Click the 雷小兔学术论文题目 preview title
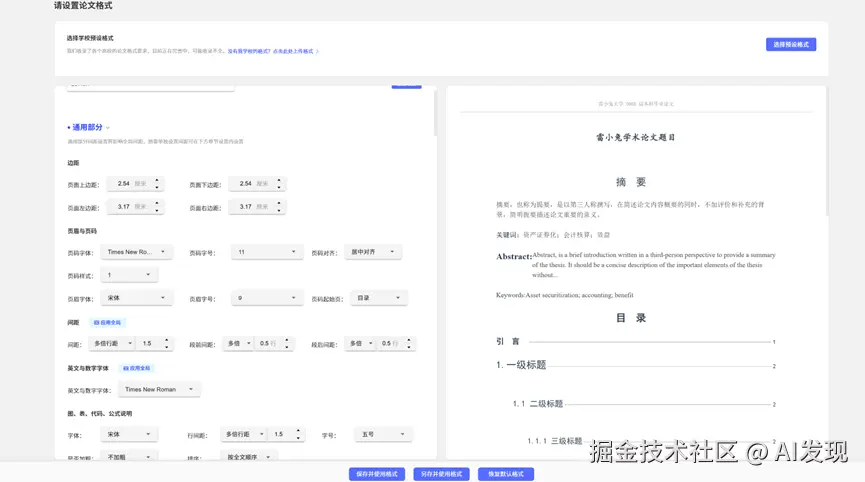The height and width of the screenshot is (482, 865). [635, 137]
